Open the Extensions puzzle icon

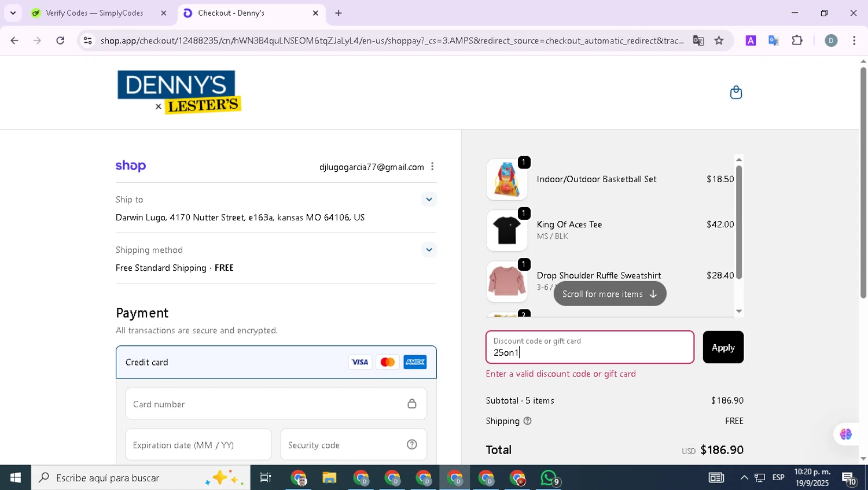[x=797, y=40]
